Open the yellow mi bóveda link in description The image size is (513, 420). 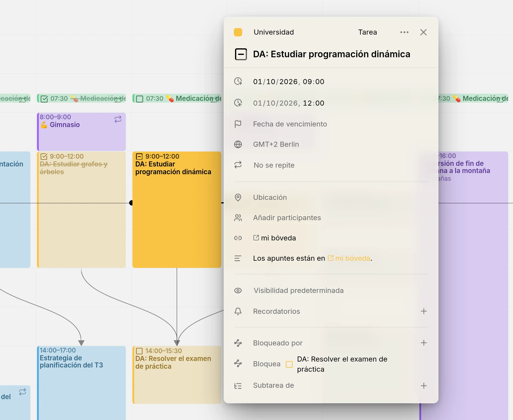pos(349,258)
